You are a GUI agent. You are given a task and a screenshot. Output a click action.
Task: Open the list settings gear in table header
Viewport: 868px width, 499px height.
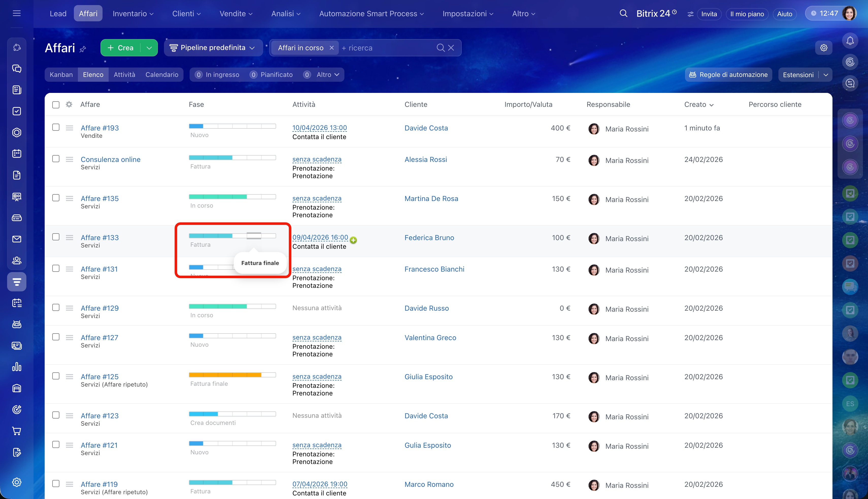pyautogui.click(x=69, y=104)
